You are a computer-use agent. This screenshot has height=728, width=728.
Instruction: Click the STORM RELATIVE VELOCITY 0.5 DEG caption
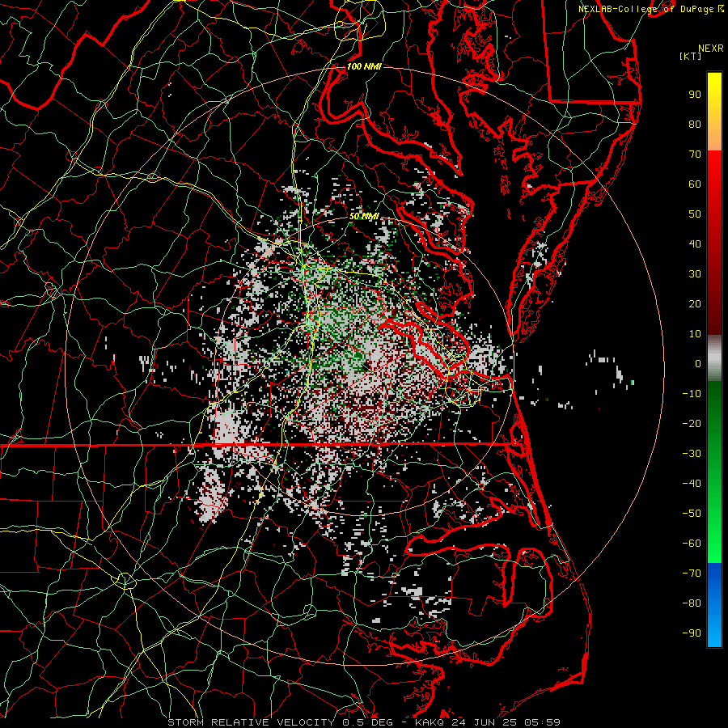280,722
